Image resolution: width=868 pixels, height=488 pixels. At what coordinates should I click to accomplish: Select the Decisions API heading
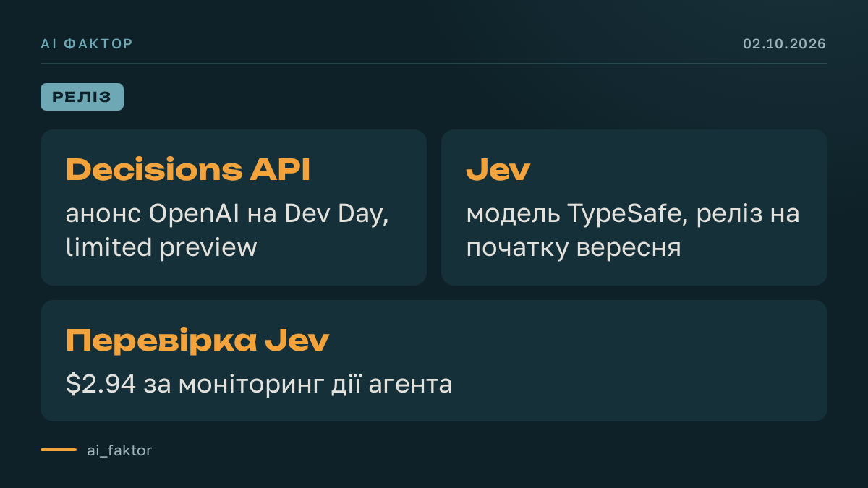[188, 169]
